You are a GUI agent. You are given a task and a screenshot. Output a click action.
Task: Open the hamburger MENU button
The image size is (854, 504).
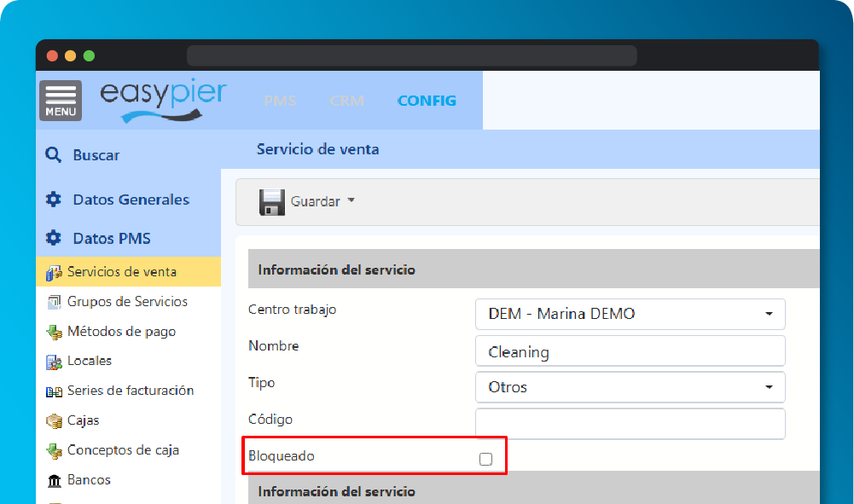click(61, 101)
